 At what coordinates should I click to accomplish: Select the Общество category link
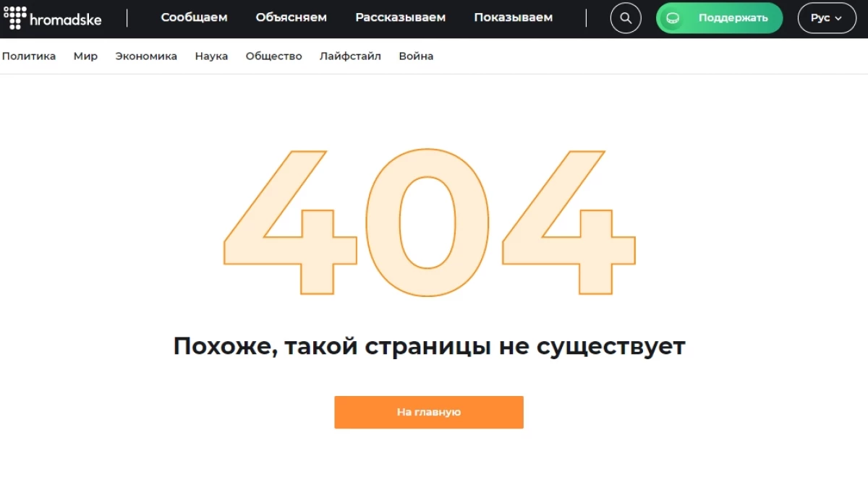(x=273, y=56)
